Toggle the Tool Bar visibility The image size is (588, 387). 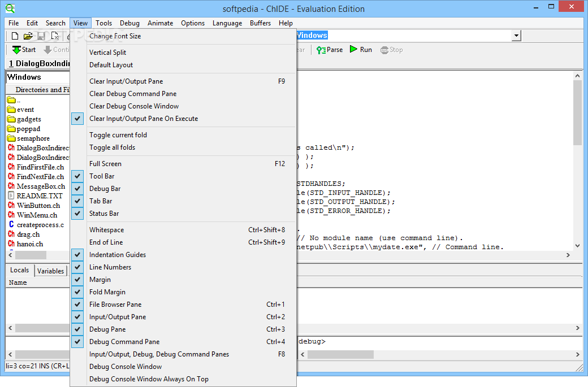pyautogui.click(x=183, y=176)
